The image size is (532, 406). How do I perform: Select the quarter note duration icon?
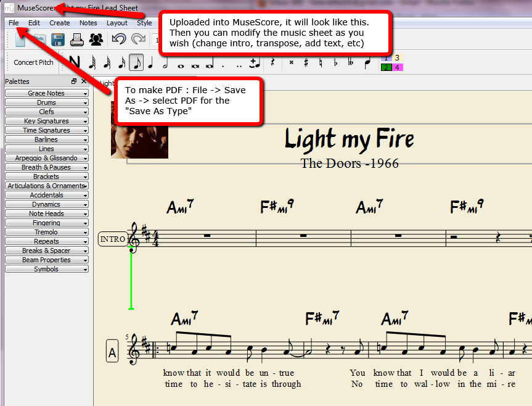tap(150, 62)
